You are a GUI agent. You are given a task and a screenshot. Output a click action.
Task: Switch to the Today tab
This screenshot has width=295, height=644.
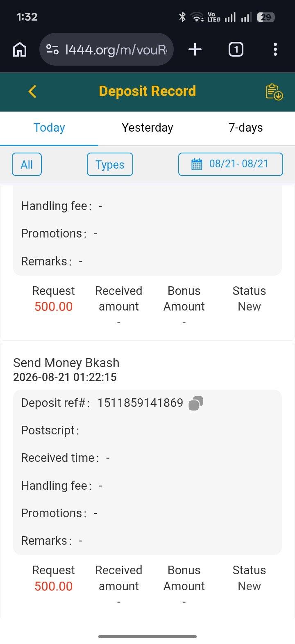[x=49, y=128]
